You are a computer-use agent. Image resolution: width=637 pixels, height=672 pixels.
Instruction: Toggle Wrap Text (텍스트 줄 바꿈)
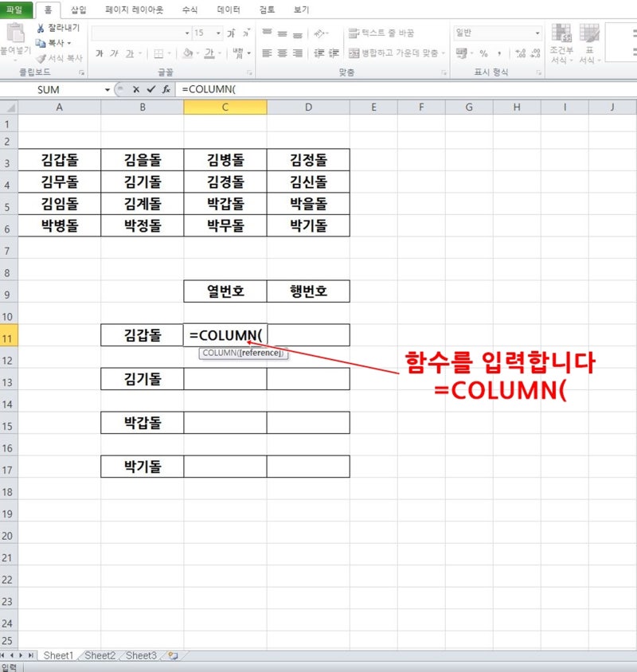pyautogui.click(x=381, y=33)
